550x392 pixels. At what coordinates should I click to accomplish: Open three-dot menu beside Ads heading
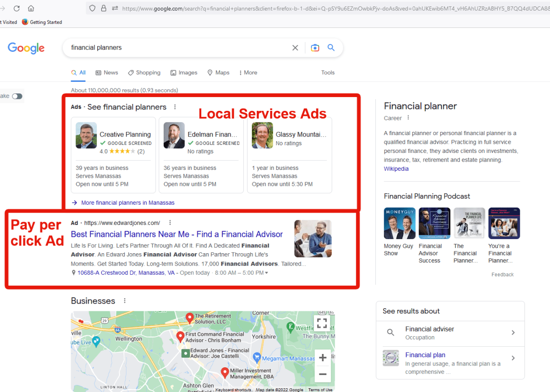[x=175, y=107]
